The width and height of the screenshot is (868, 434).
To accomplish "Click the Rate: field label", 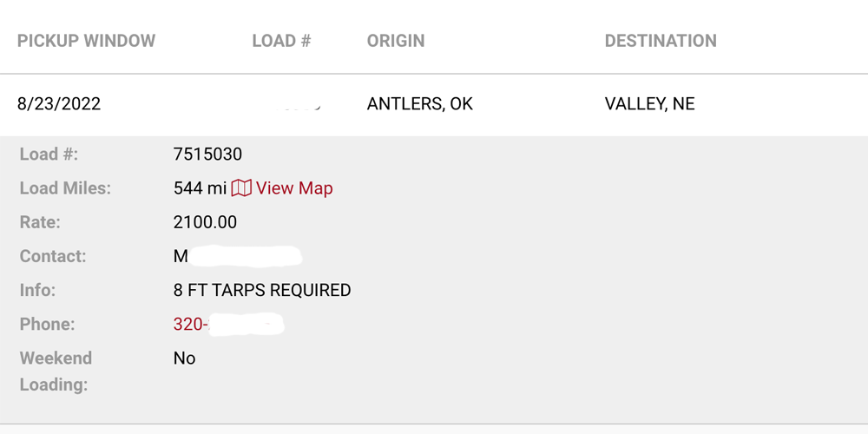I will point(40,222).
